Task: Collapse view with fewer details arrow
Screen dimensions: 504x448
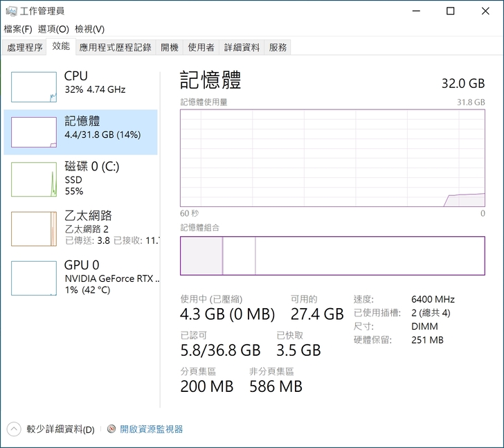Action: point(15,429)
